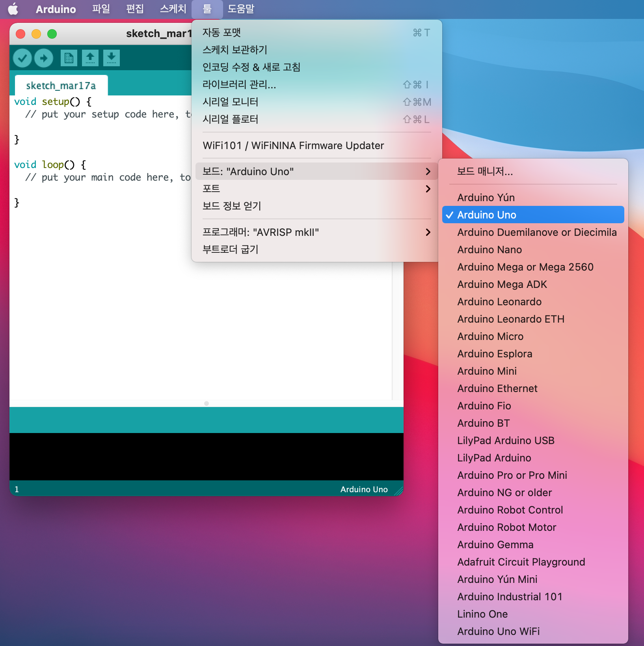Select 자동 포맷 menu item
Image resolution: width=644 pixels, height=646 pixels.
316,32
